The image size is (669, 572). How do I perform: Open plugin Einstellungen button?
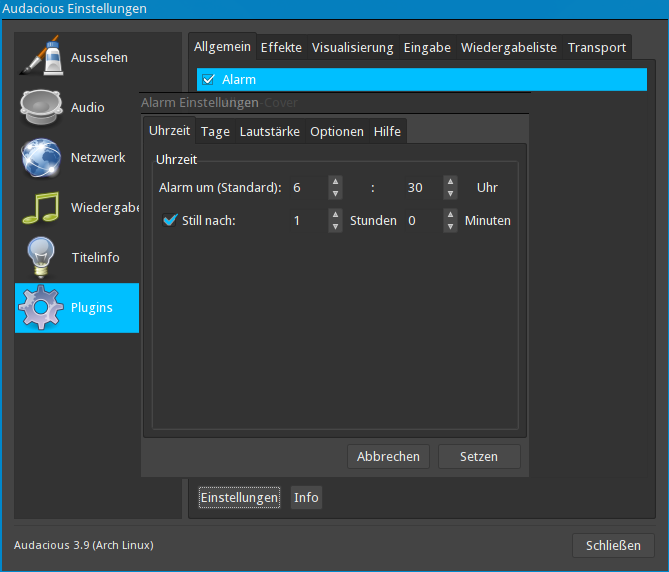[239, 497]
